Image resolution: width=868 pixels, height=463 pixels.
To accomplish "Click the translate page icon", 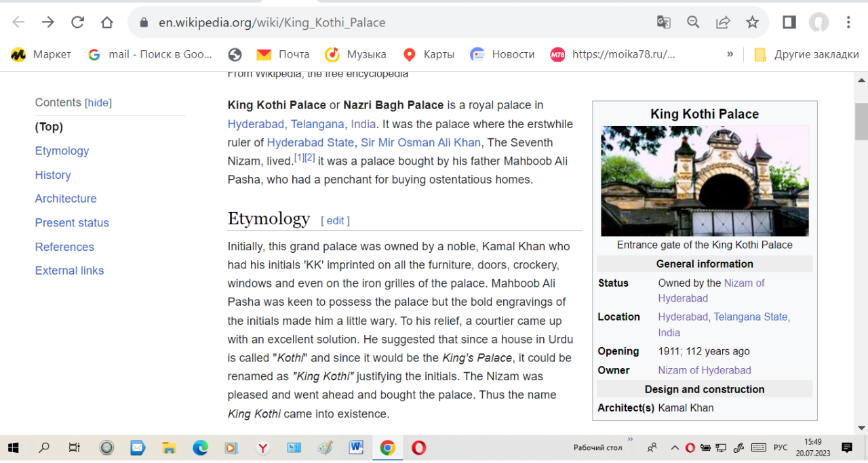I will pos(663,22).
